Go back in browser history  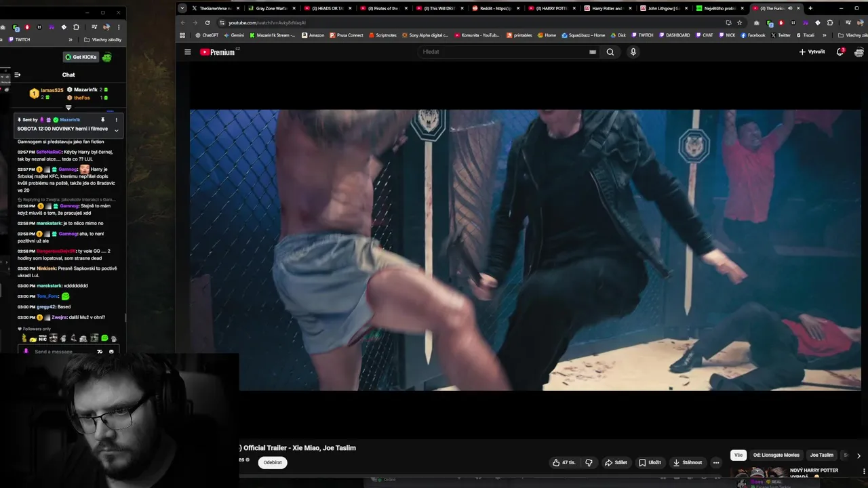click(183, 22)
